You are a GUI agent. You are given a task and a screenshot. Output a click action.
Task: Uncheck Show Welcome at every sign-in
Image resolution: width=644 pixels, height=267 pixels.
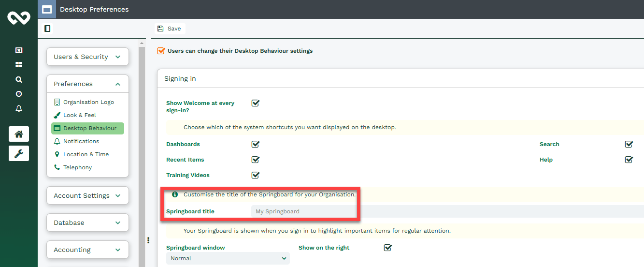(256, 103)
